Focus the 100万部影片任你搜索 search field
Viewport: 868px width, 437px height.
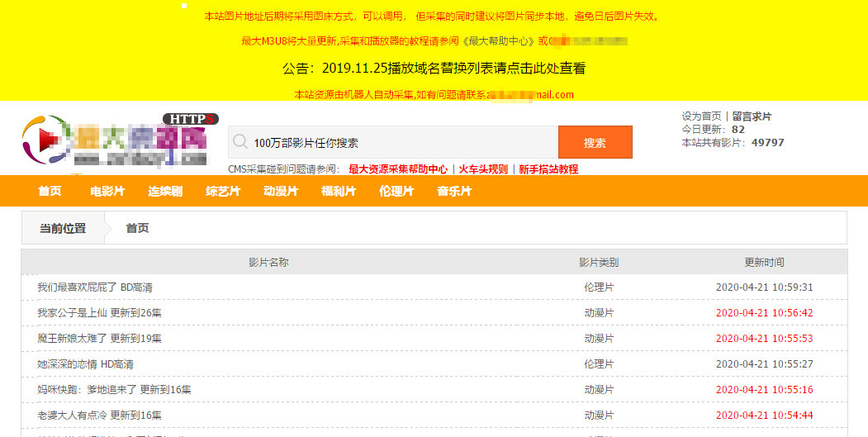393,142
